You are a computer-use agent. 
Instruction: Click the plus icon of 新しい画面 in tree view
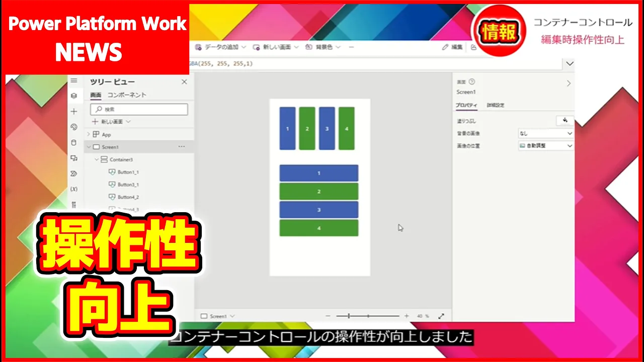95,122
